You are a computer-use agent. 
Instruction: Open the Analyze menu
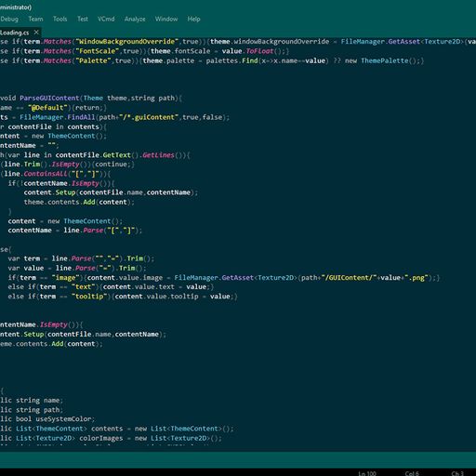point(135,20)
